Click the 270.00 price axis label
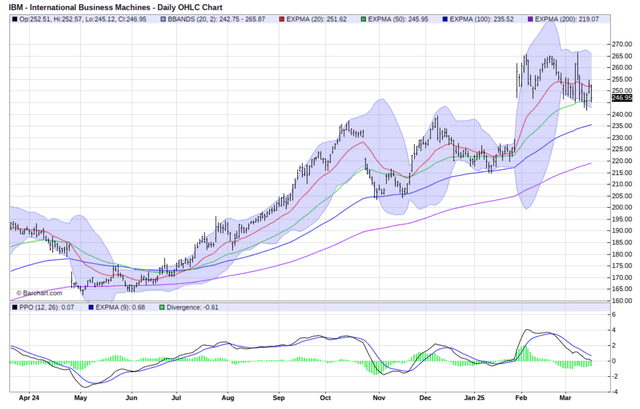The image size is (640, 409). (622, 44)
